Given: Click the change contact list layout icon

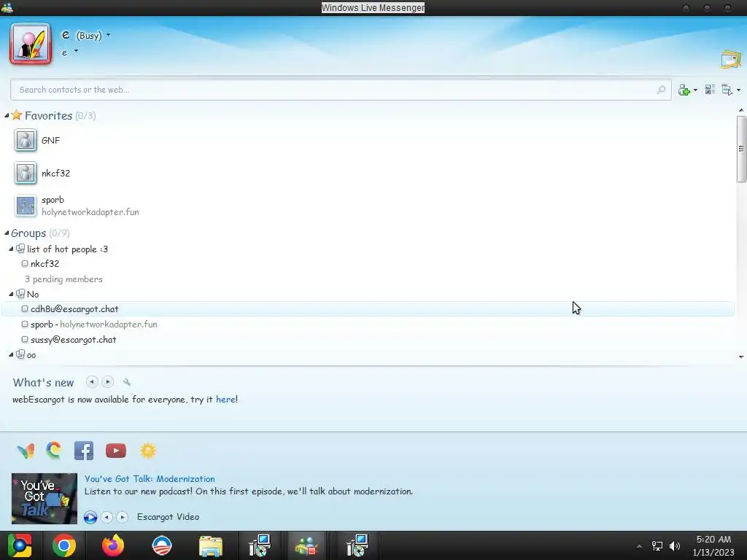Looking at the screenshot, I should tap(710, 89).
